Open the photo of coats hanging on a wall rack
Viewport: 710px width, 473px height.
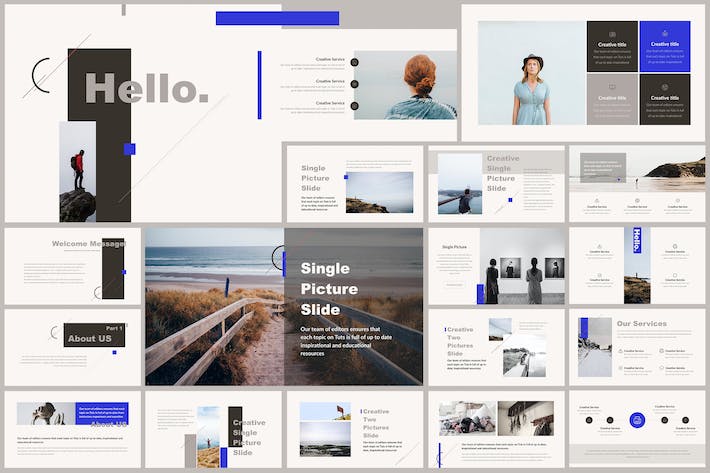526,418
